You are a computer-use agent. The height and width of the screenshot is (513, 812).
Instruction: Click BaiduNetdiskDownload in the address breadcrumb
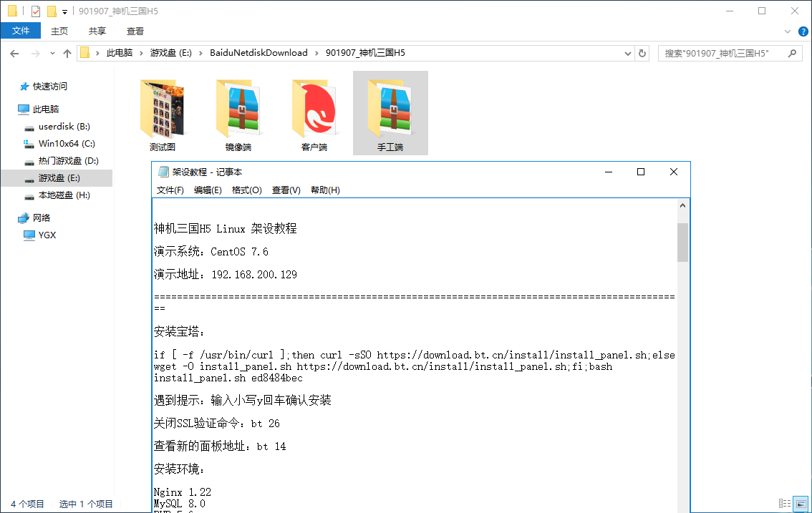258,53
